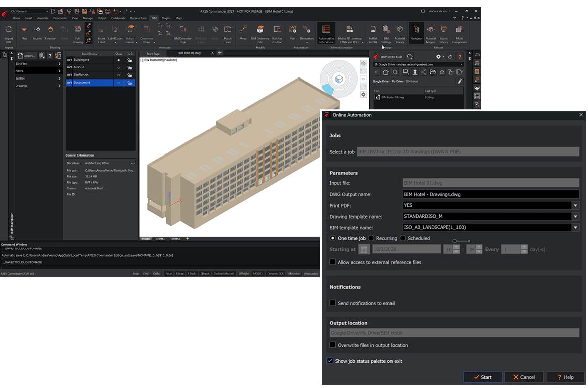
Task: Click the calendar icon beside start date
Action: click(x=363, y=249)
